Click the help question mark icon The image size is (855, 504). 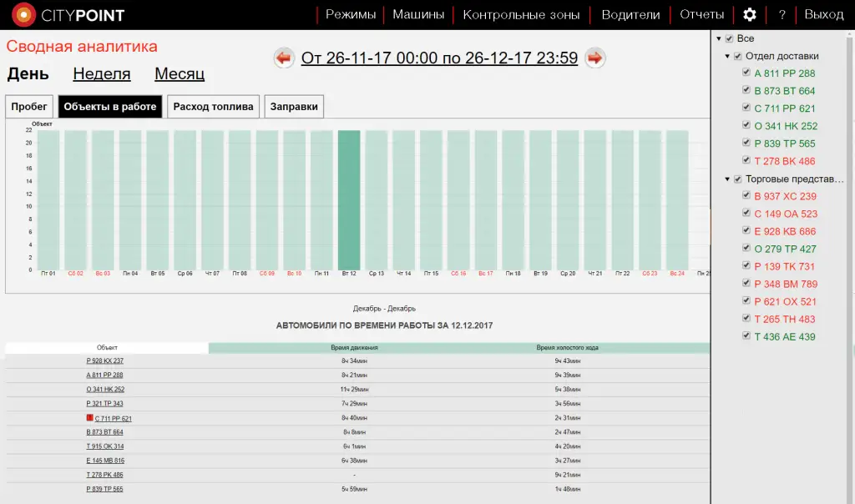pos(783,14)
